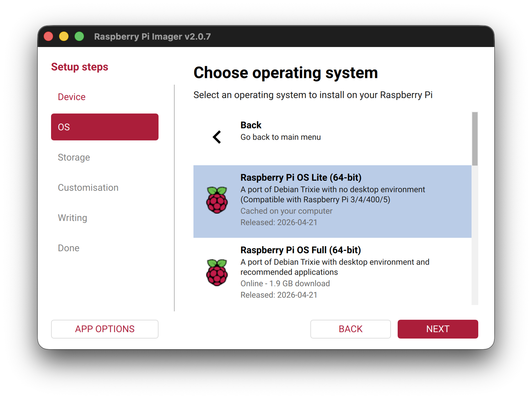Click the 'Setup steps' heading
532x399 pixels.
(x=80, y=67)
